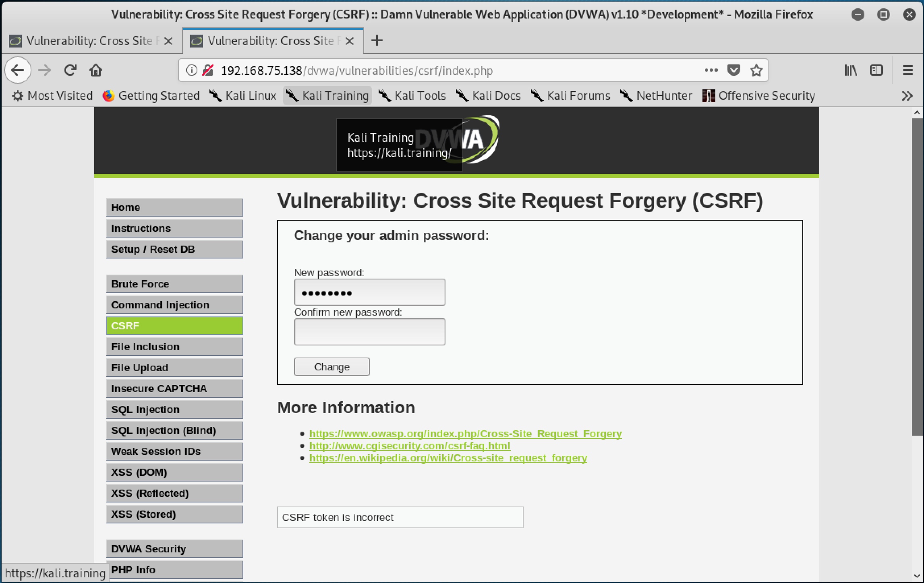Open the Wikipedia Cross-site request forgery link
Image resolution: width=924 pixels, height=583 pixels.
448,458
